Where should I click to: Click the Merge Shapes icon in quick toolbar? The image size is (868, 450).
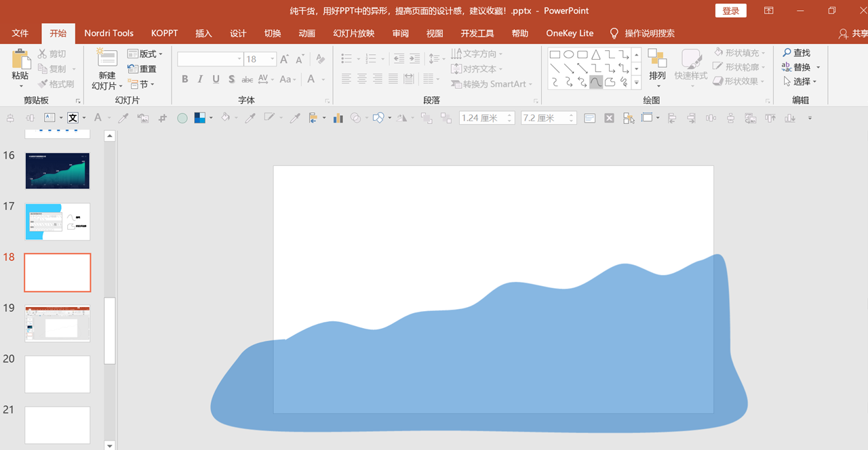click(x=355, y=118)
